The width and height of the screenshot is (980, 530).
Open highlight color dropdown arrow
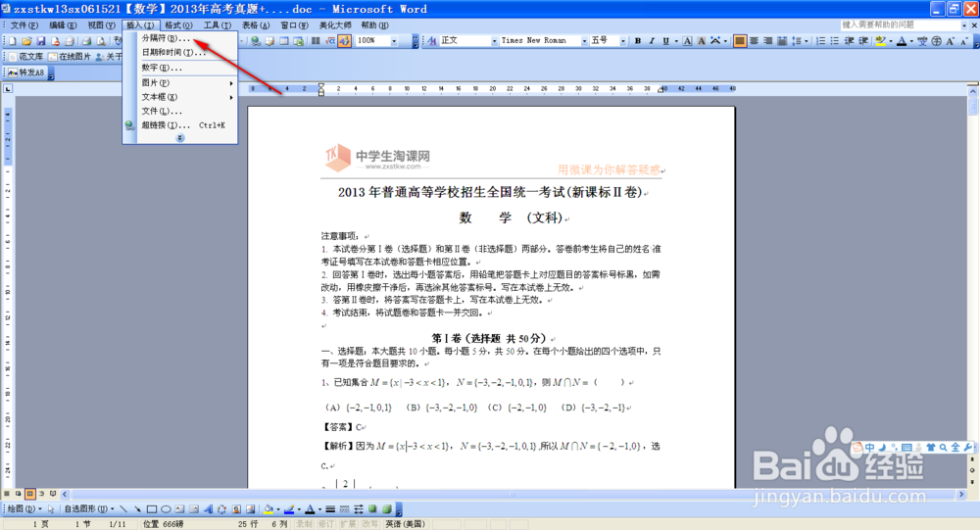[890, 40]
